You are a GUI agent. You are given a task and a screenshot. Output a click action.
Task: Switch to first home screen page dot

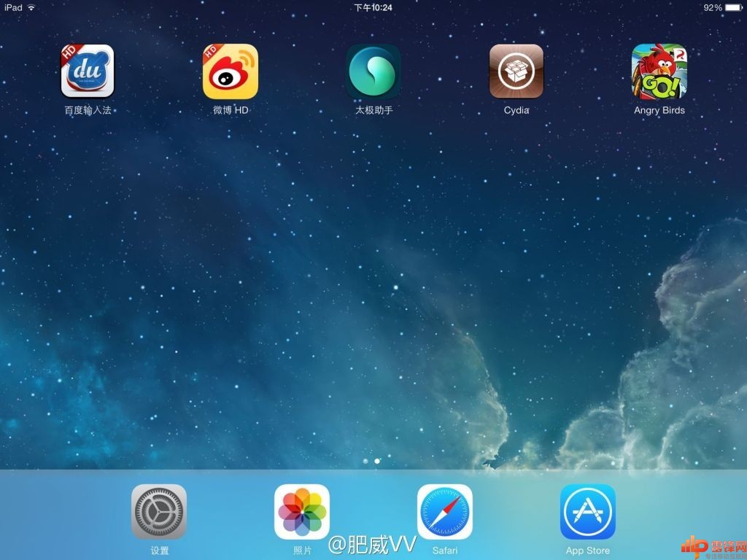coord(365,462)
